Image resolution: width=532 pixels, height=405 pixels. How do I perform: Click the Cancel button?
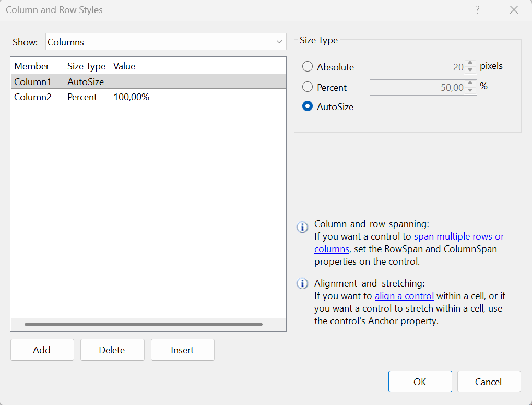point(489,382)
